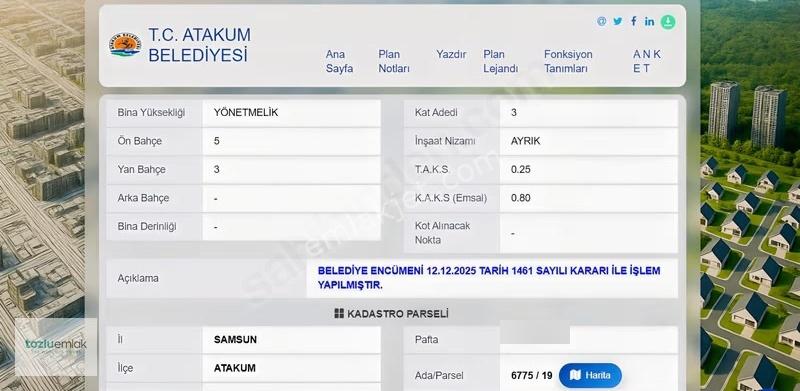
Task: Open Fonksiyon Tanımları menu item
Action: click(568, 61)
